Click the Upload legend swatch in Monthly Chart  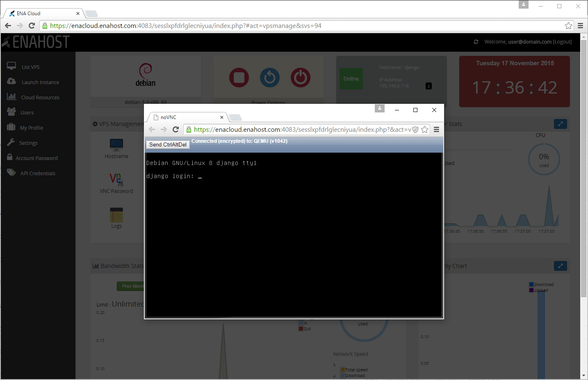coord(531,290)
